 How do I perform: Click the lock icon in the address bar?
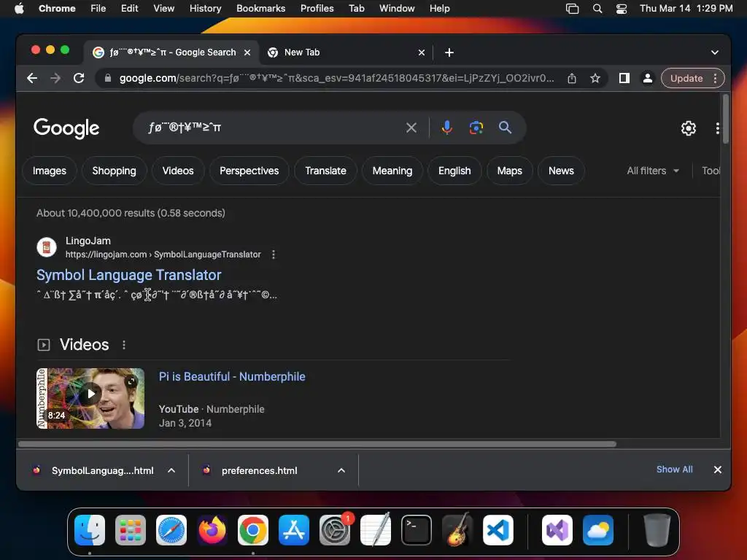point(108,78)
